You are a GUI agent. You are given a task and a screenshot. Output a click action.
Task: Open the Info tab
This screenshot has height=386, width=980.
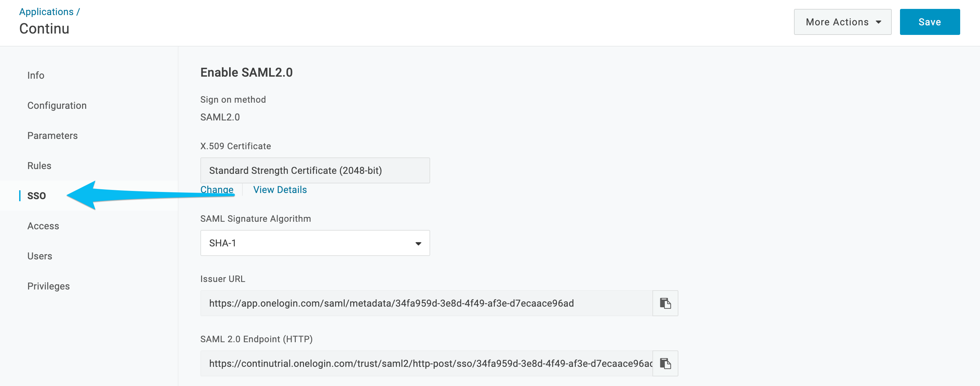pos(36,75)
